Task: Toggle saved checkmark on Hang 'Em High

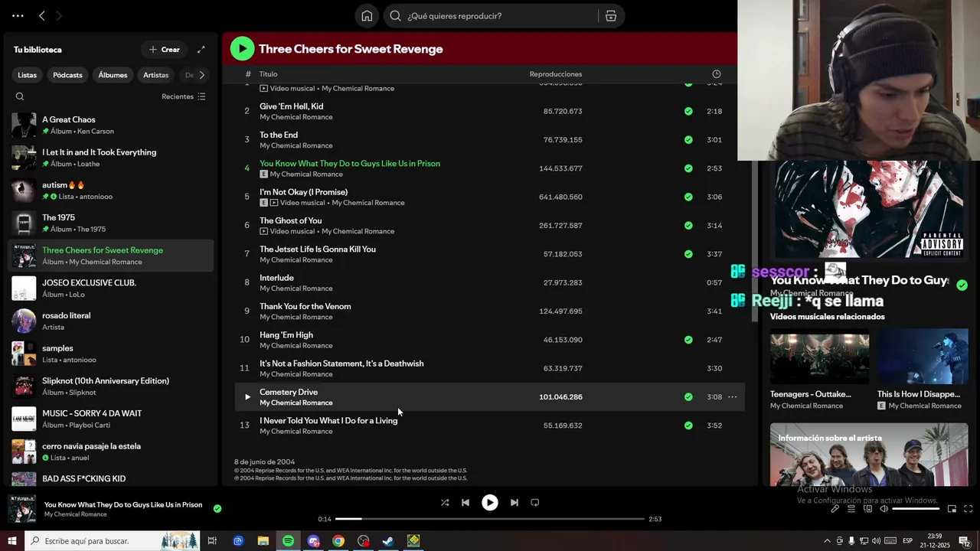Action: pyautogui.click(x=688, y=340)
